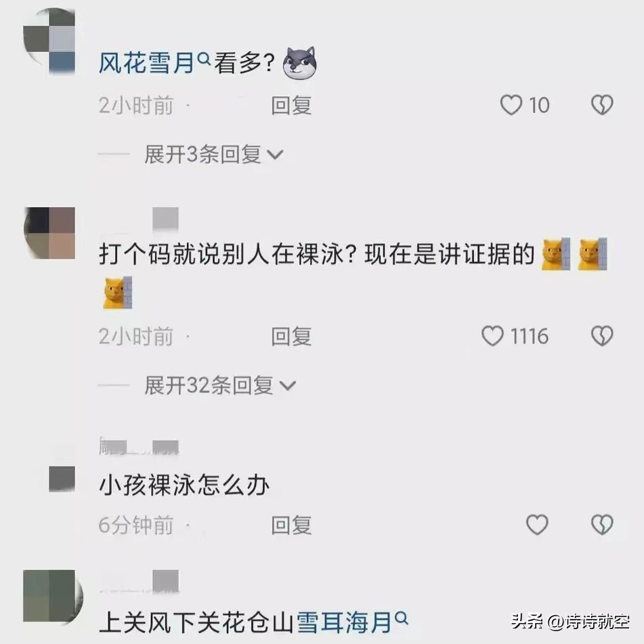Open avatar of 打个码 commenter
Viewport: 644px width, 644px height.
(x=49, y=233)
